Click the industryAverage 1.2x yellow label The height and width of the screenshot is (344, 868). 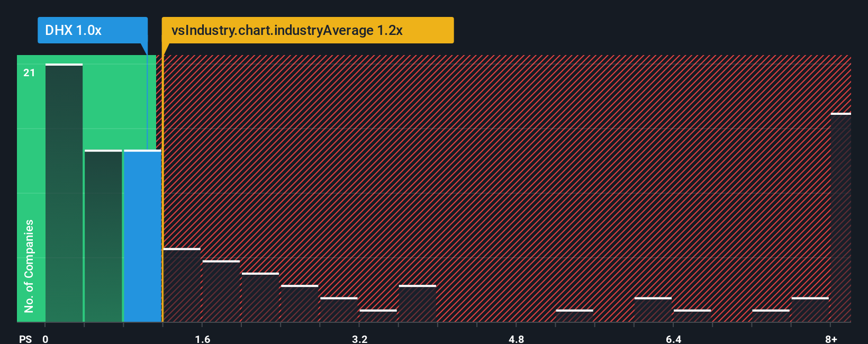308,30
